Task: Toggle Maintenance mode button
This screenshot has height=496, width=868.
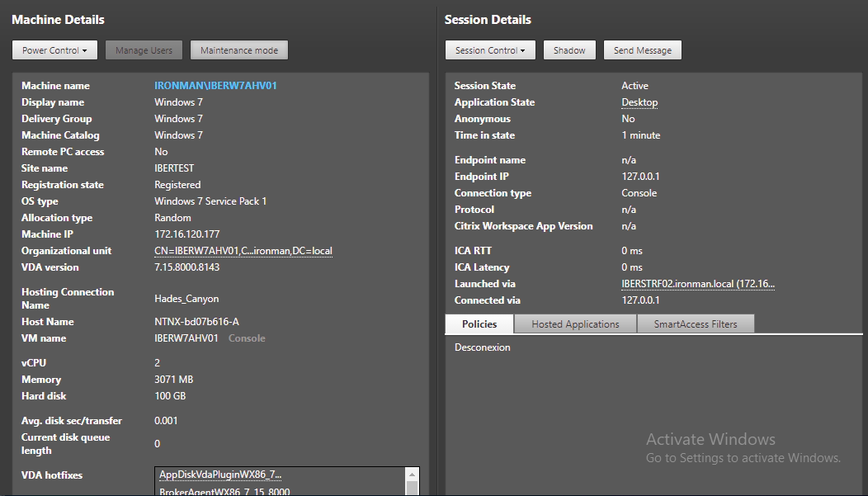Action: [x=239, y=50]
